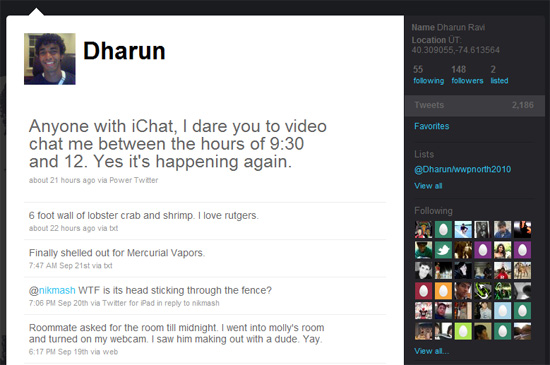The height and width of the screenshot is (365, 550).
Task: Open the green Twitter bird avatar in Following
Action: point(443,250)
